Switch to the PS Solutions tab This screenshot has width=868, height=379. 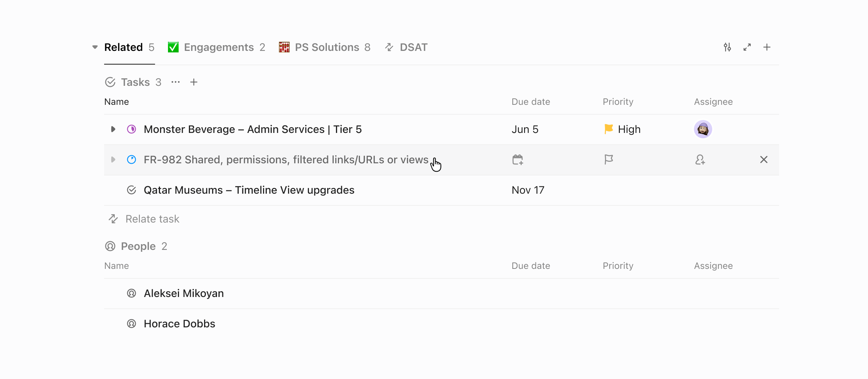click(x=325, y=47)
